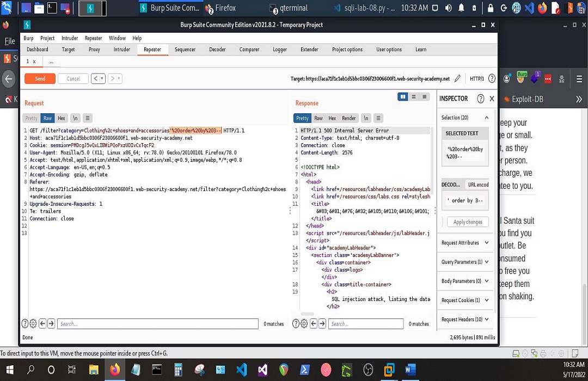The image size is (588, 381).
Task: Collapse the Selection (20) section
Action: click(x=486, y=118)
